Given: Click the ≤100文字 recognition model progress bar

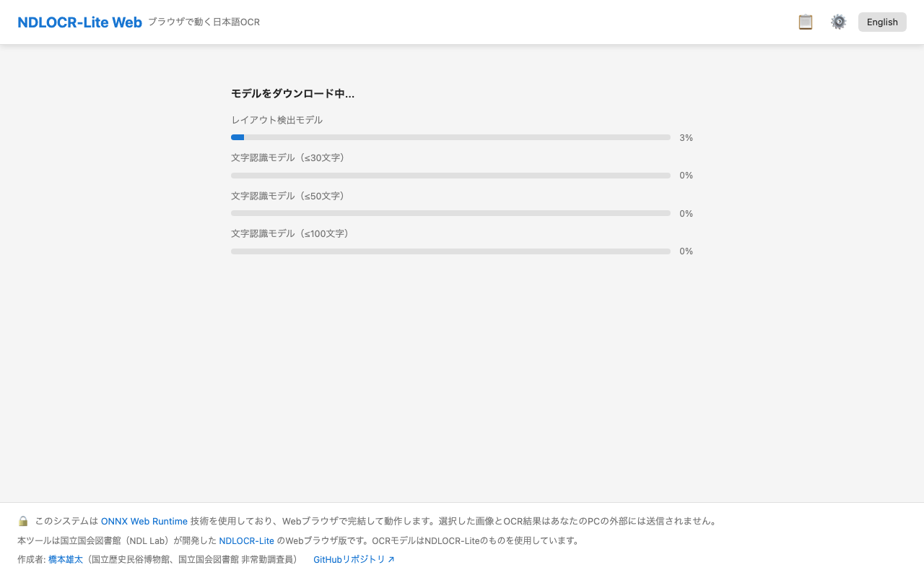Looking at the screenshot, I should [450, 251].
